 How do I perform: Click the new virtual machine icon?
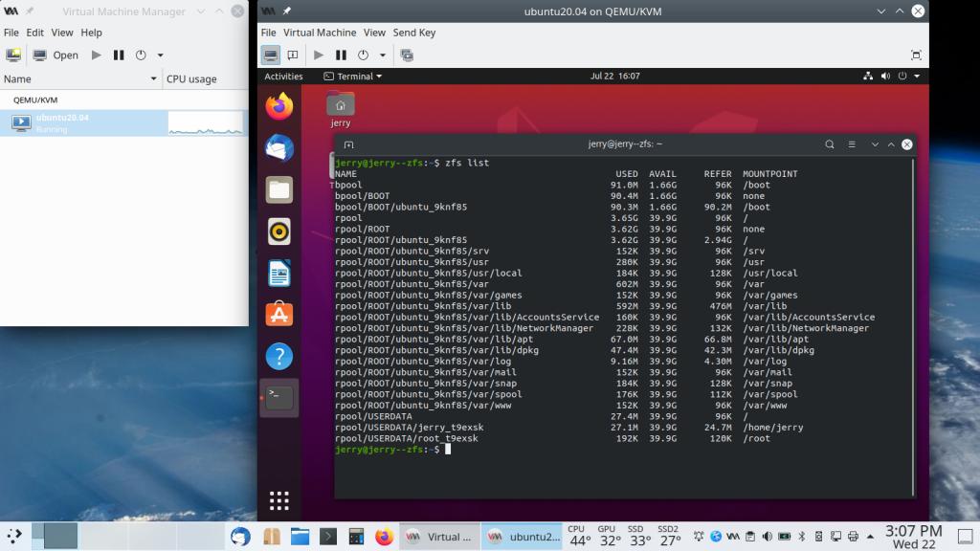pos(13,55)
